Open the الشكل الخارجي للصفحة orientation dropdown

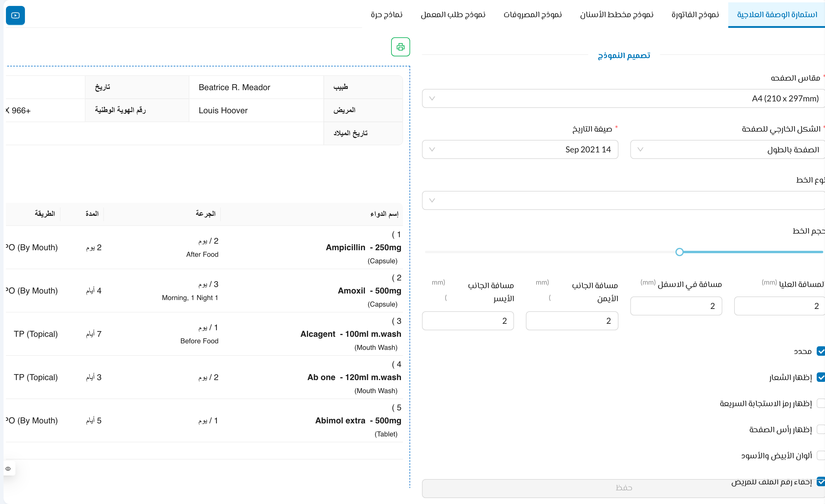click(x=728, y=149)
